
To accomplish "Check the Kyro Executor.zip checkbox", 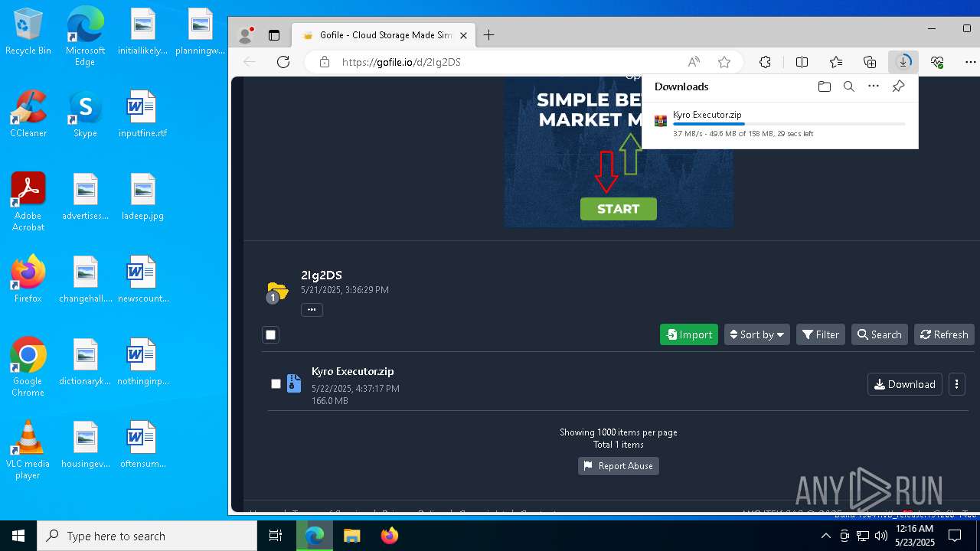I will 276,384.
